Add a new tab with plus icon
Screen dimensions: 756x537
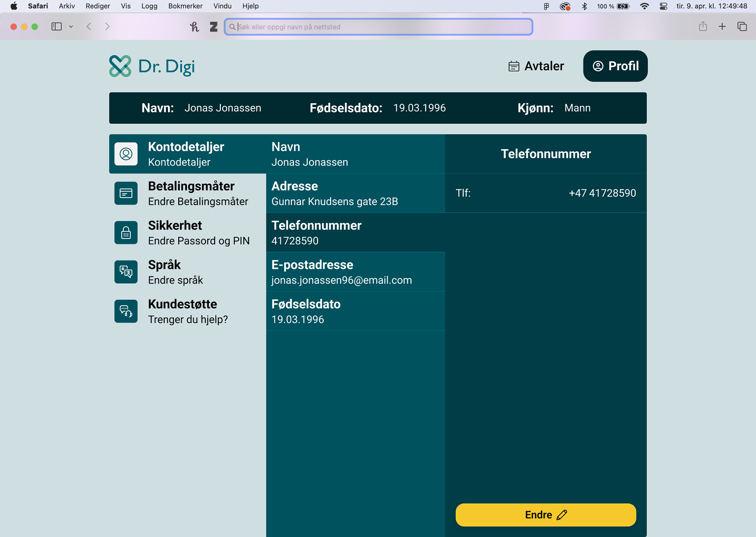click(x=722, y=26)
